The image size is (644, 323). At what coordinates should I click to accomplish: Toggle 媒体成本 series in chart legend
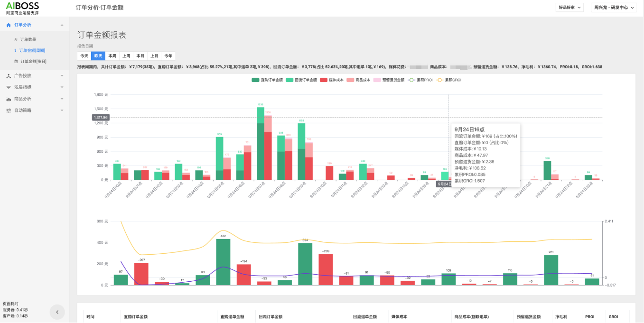click(x=332, y=80)
